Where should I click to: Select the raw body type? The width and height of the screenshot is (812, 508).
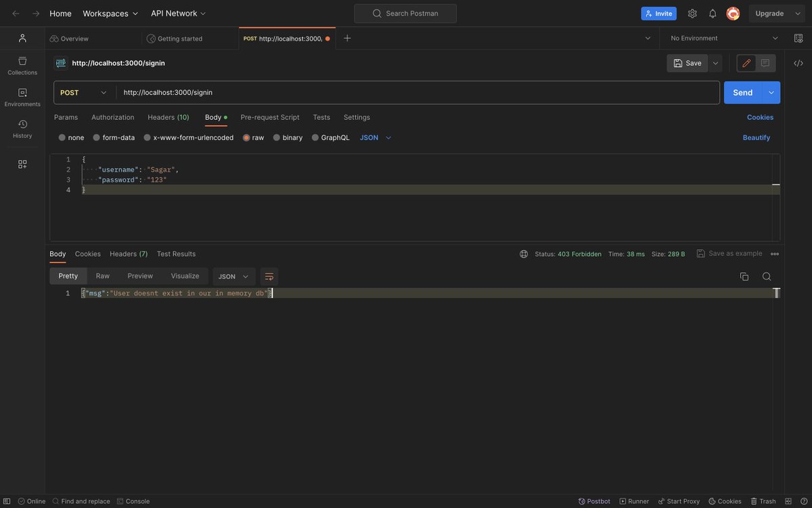[253, 137]
